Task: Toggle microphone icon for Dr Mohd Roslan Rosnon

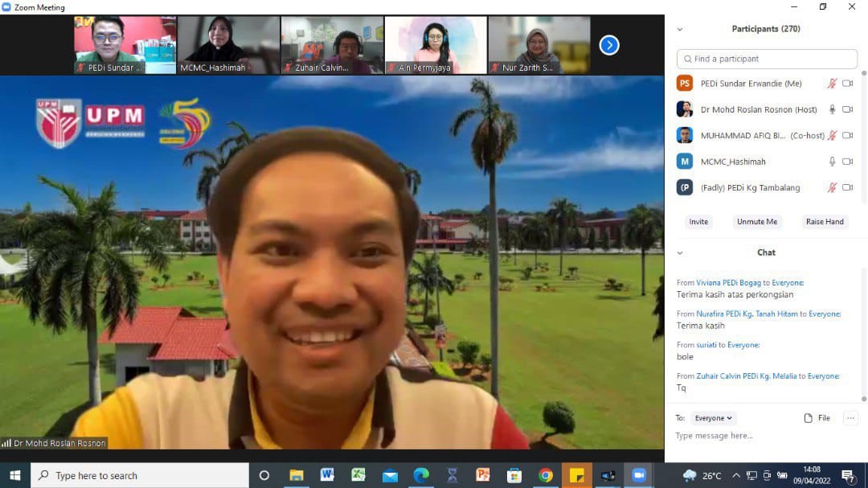Action: [x=833, y=109]
